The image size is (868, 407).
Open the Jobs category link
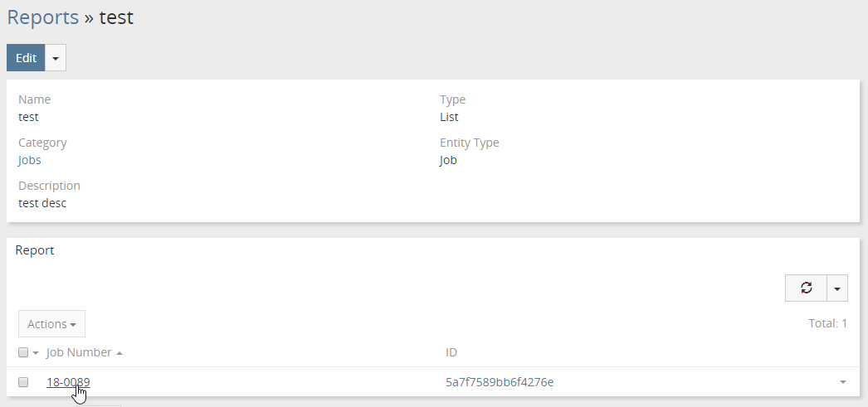[29, 160]
